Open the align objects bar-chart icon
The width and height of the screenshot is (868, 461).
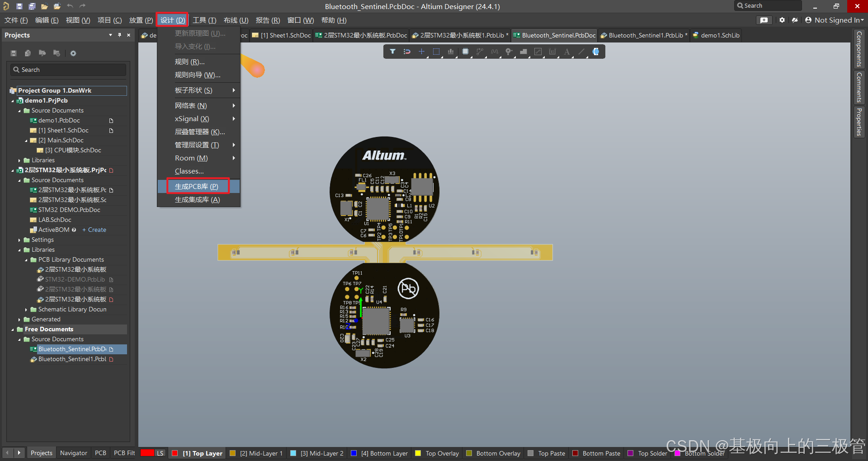pos(450,52)
